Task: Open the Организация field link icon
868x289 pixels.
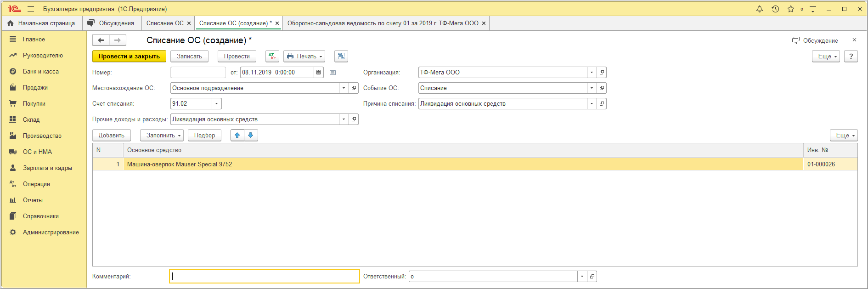Action: (x=602, y=72)
